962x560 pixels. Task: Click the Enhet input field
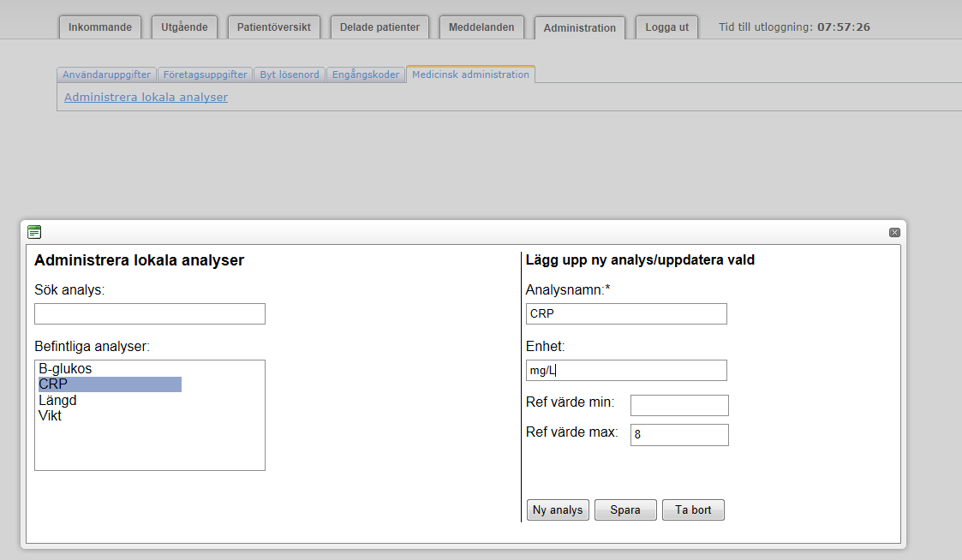point(626,371)
